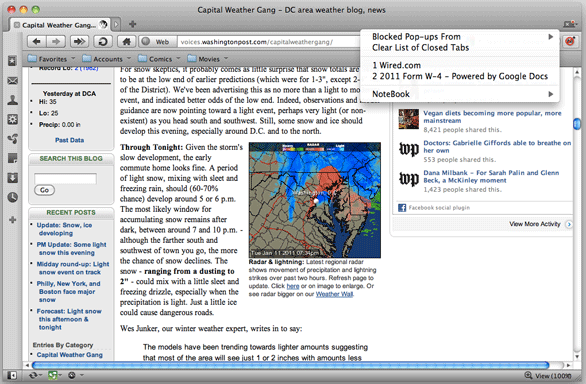Click the horizontal scrollbar right arrow
This screenshot has width=586, height=384.
pos(568,365)
